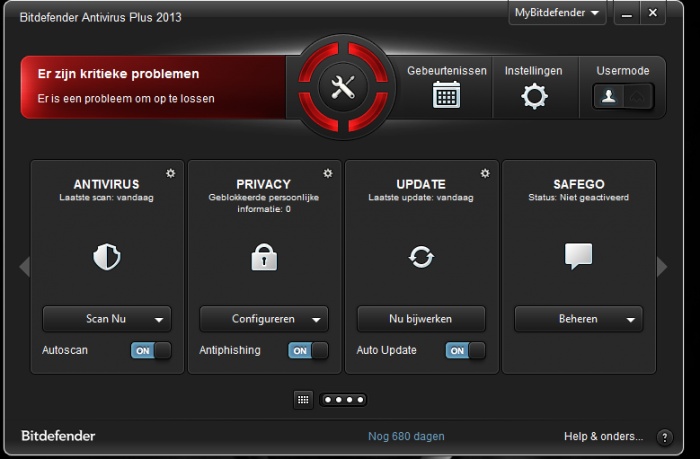
Task: Open the MyBitdefender dropdown menu
Action: coord(557,13)
